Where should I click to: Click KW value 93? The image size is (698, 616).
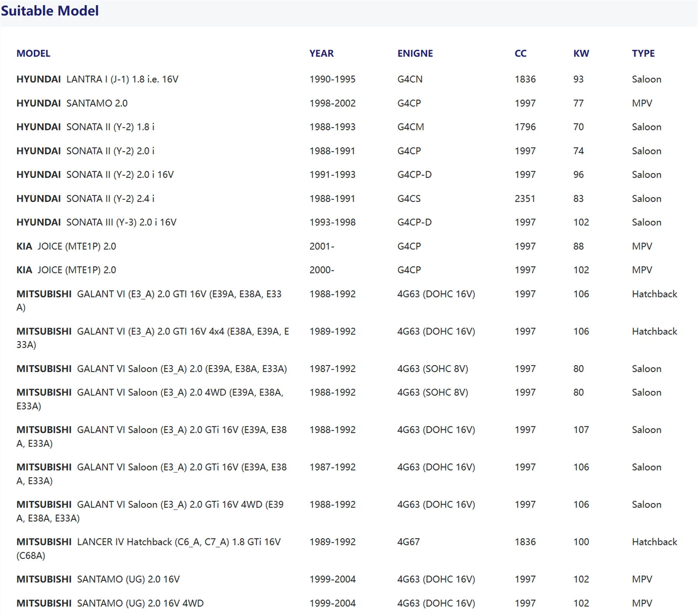[x=578, y=79]
